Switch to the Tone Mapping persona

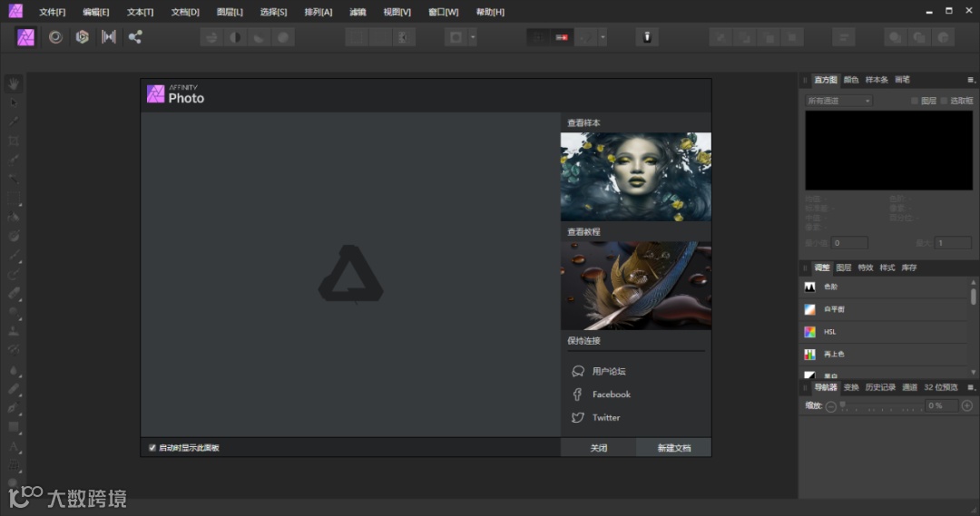click(109, 37)
